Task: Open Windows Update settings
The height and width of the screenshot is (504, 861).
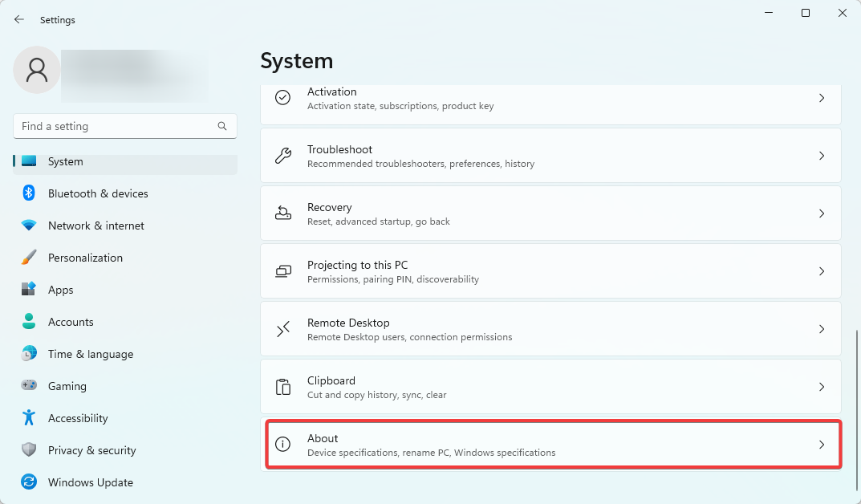Action: coord(125,482)
